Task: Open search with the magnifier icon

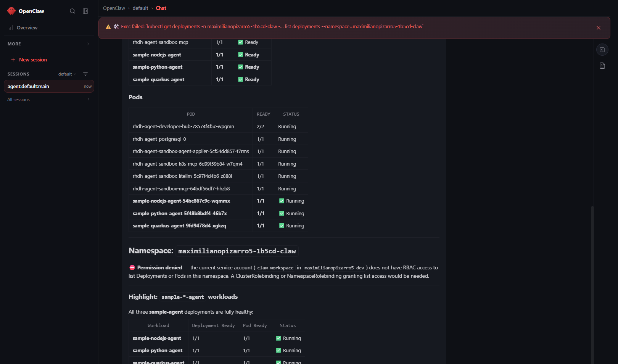Action: tap(72, 11)
